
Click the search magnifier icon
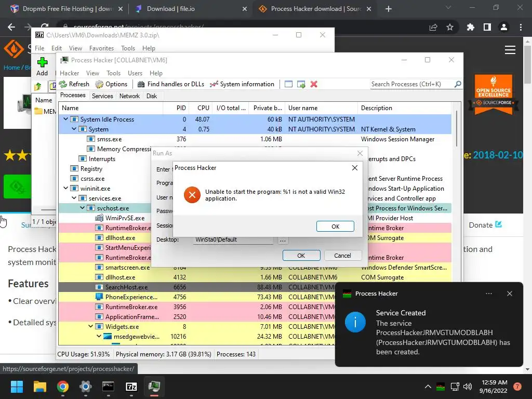click(x=458, y=84)
